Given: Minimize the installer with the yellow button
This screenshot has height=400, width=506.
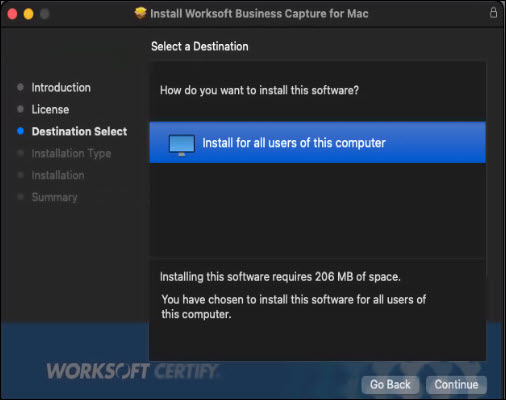Looking at the screenshot, I should 29,14.
